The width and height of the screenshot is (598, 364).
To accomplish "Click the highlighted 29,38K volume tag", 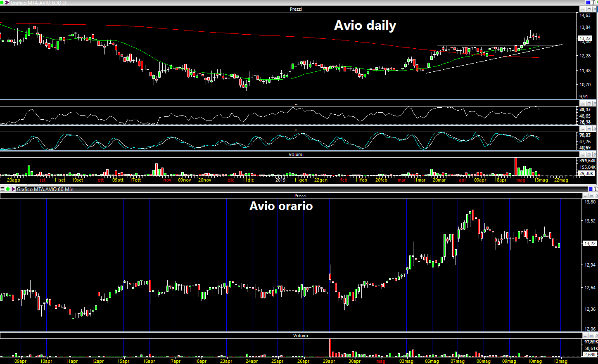I will tap(586, 173).
